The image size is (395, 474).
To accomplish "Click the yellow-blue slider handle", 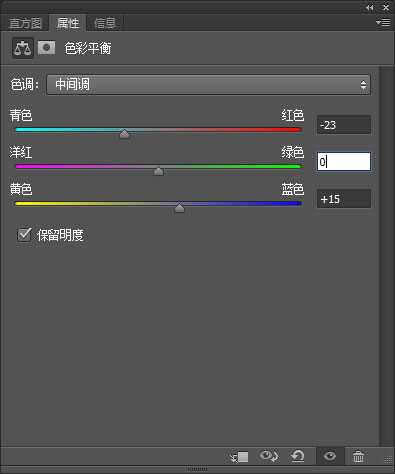I will point(179,208).
